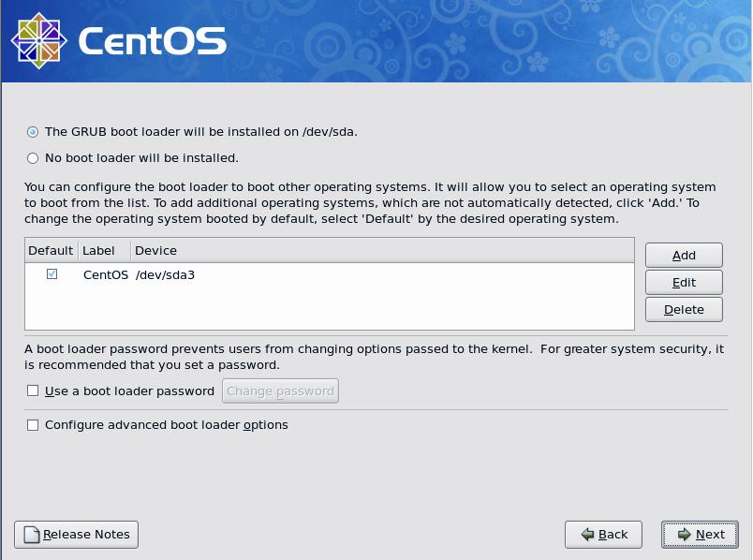Image resolution: width=753 pixels, height=560 pixels.
Task: Click the Edit button
Action: tap(683, 282)
